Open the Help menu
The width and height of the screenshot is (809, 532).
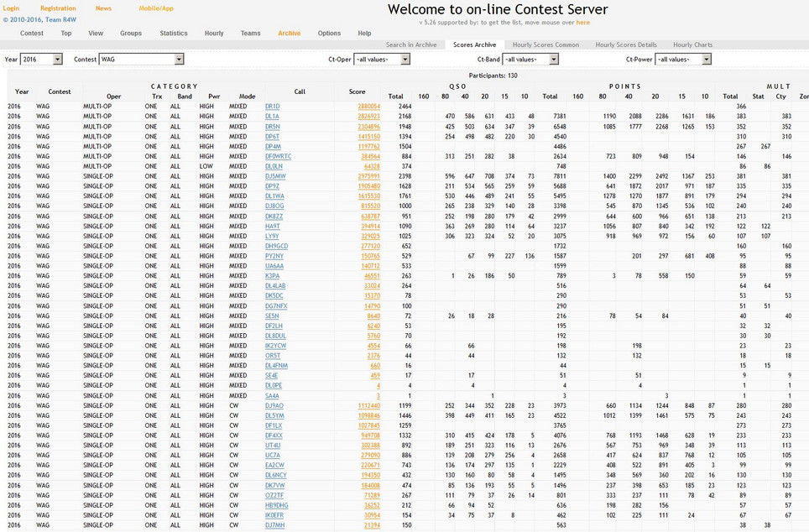[x=364, y=33]
